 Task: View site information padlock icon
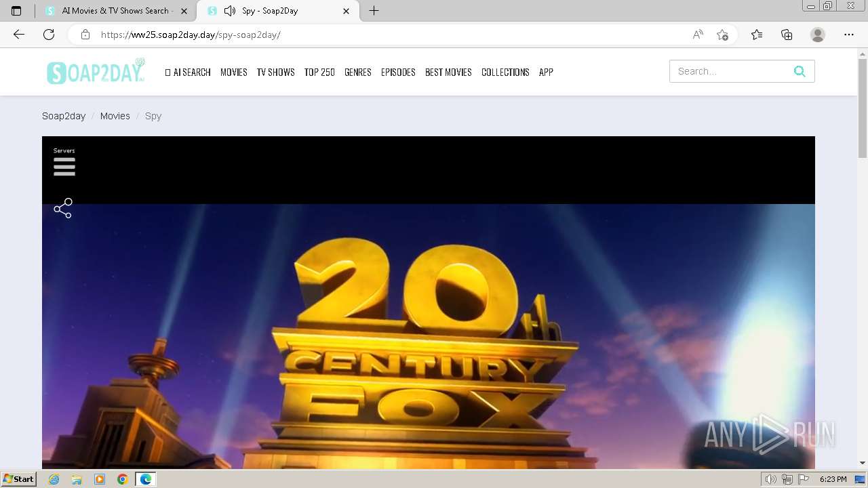(85, 35)
